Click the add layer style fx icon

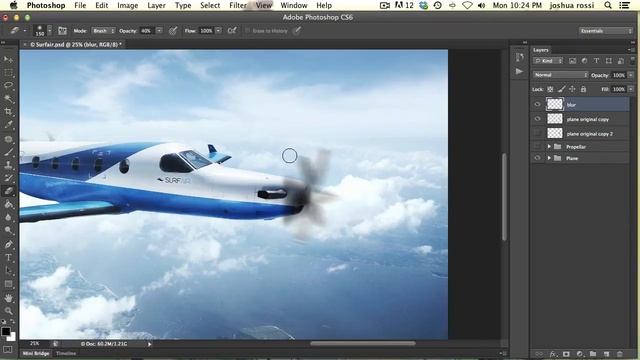(553, 354)
